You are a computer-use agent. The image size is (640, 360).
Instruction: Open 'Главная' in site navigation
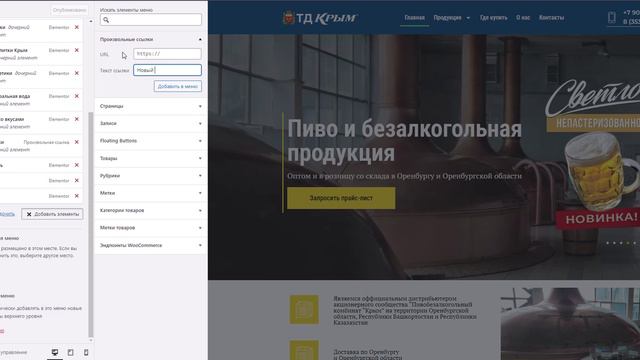tap(414, 18)
